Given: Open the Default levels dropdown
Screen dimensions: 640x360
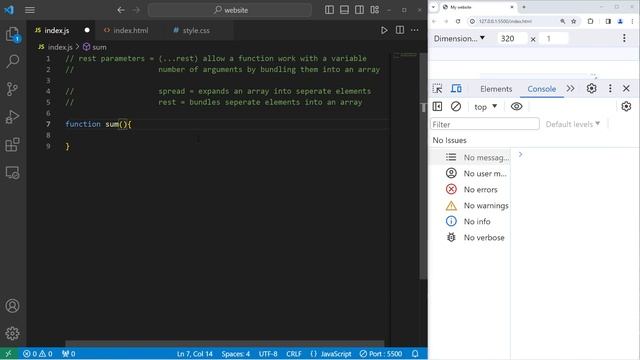Looking at the screenshot, I should (x=573, y=124).
